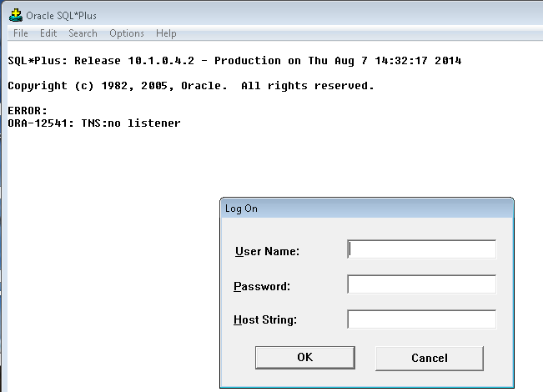Open the Search menu
Image resolution: width=543 pixels, height=392 pixels.
(83, 33)
